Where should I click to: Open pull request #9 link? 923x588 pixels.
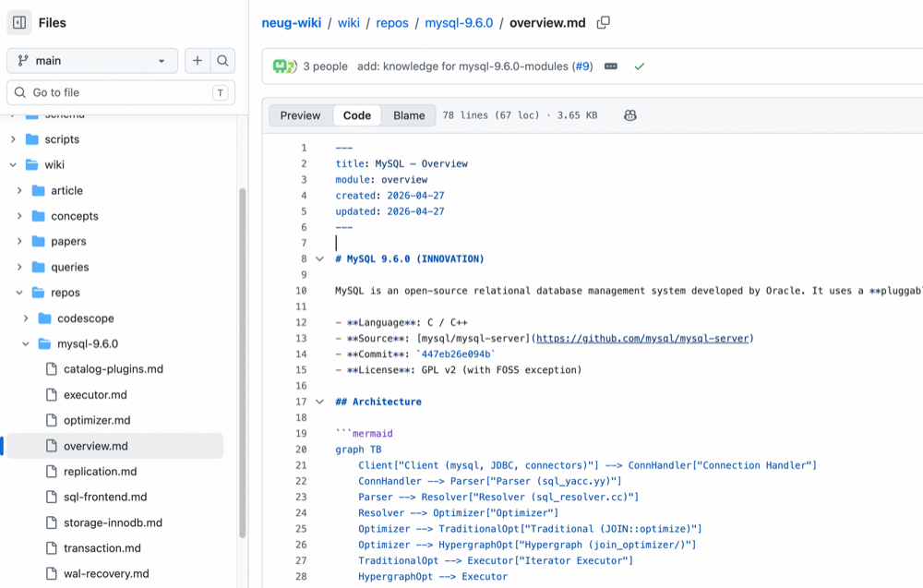tap(582, 66)
